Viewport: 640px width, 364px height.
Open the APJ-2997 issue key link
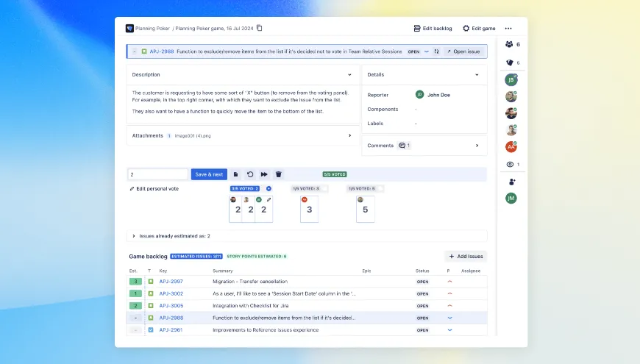click(x=171, y=282)
